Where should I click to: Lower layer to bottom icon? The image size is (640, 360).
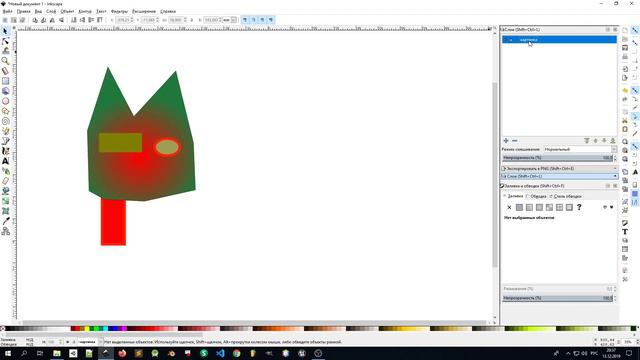(x=613, y=140)
